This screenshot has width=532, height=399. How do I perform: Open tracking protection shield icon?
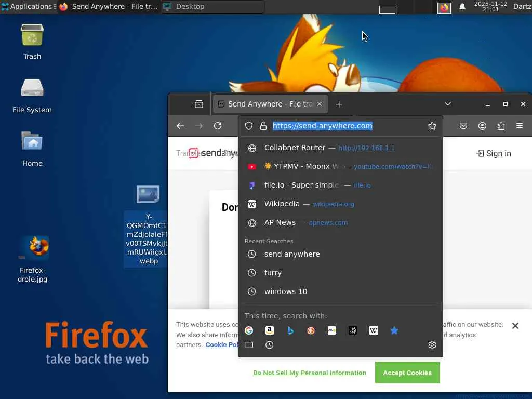point(249,126)
